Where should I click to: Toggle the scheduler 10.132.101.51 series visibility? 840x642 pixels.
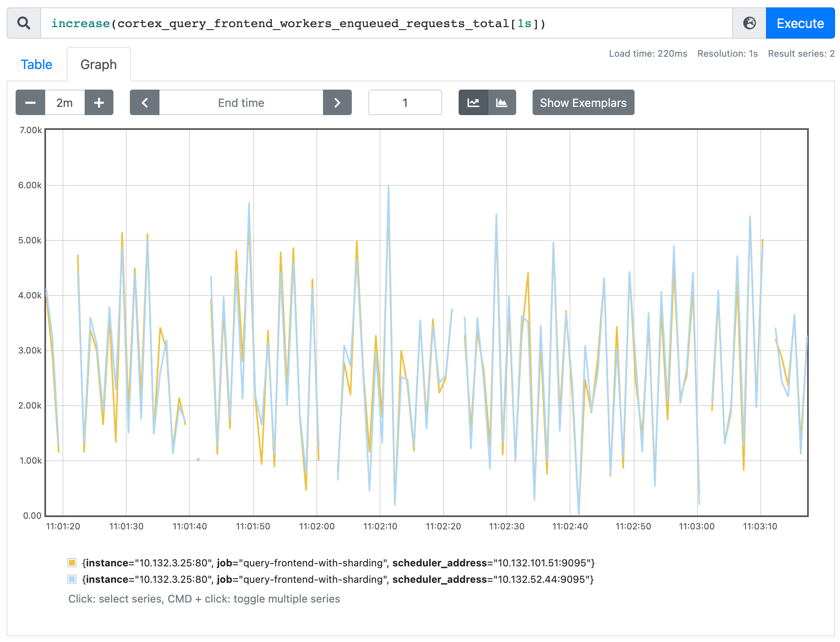(337, 563)
